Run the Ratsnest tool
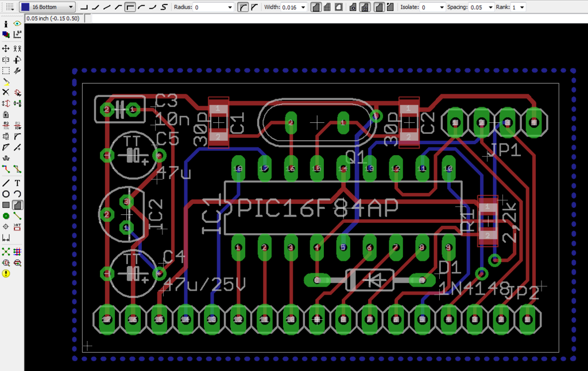Viewport: 588px width, 371px height. pyautogui.click(x=6, y=252)
